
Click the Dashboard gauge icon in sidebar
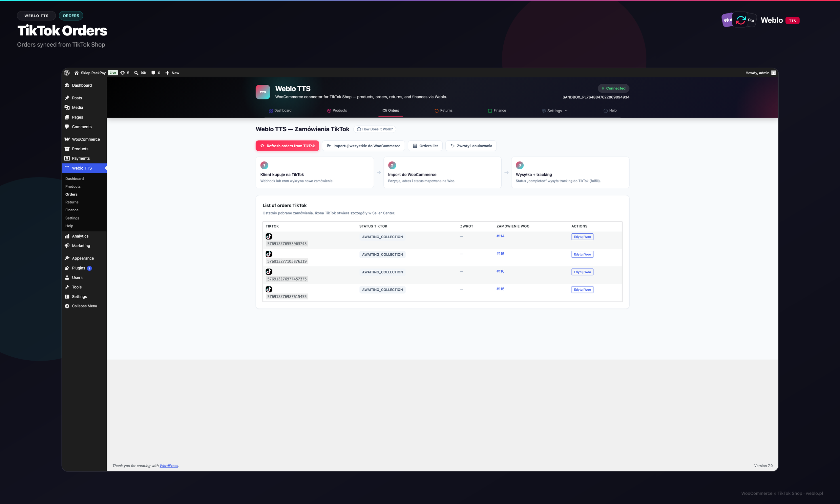(67, 85)
